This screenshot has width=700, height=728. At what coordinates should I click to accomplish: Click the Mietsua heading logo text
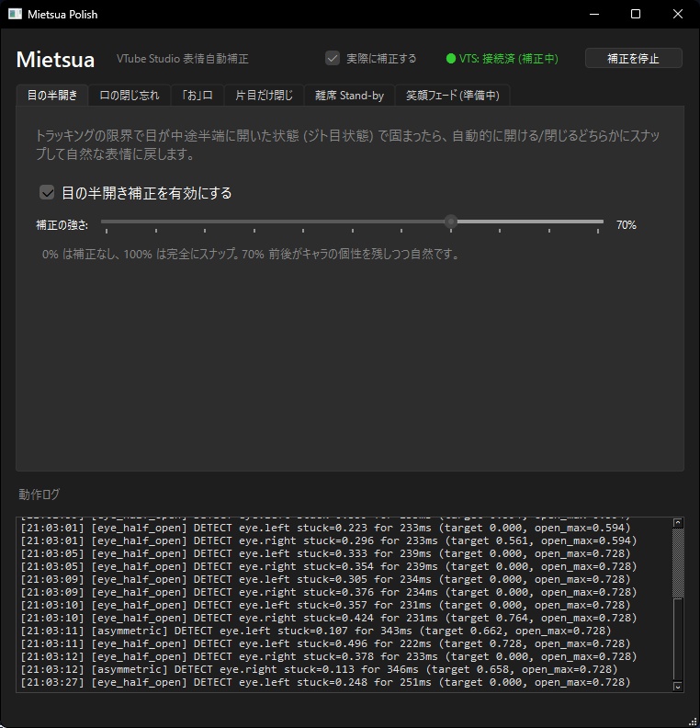[x=55, y=60]
